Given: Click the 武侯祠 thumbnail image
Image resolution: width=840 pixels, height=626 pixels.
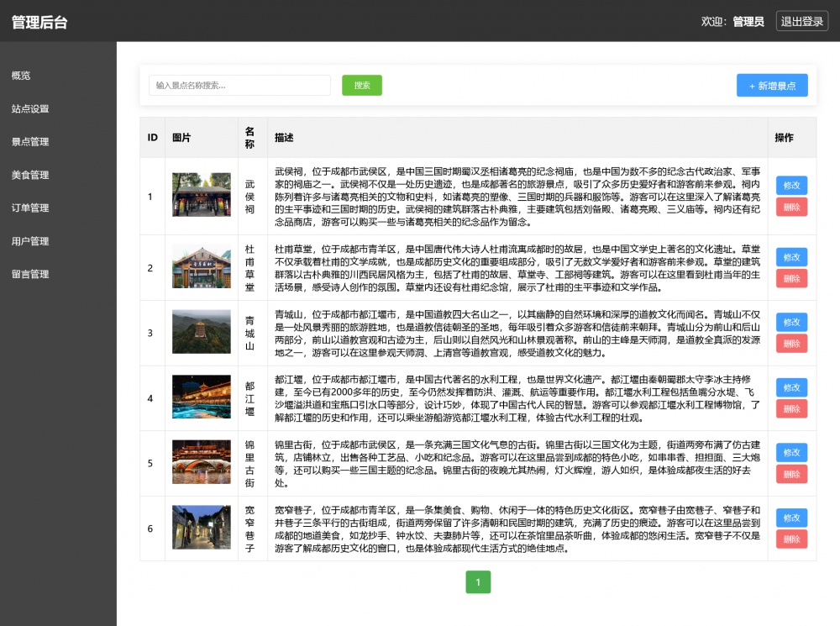Looking at the screenshot, I should pos(202,195).
